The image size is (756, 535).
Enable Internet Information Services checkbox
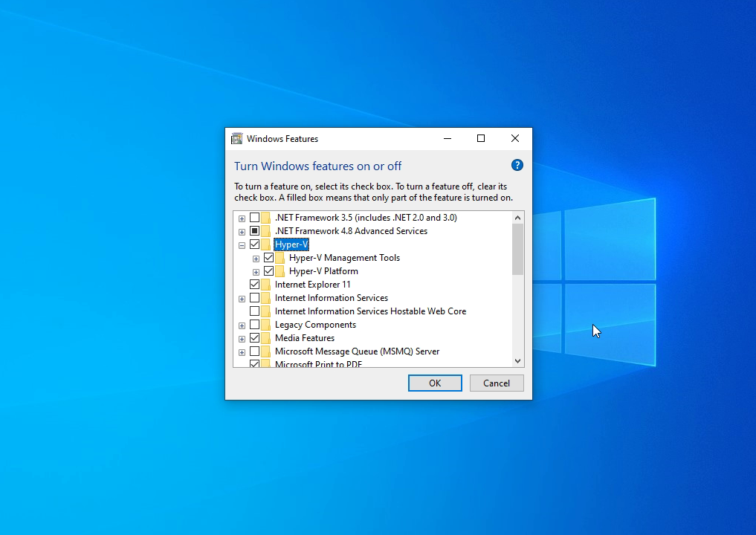pos(254,298)
